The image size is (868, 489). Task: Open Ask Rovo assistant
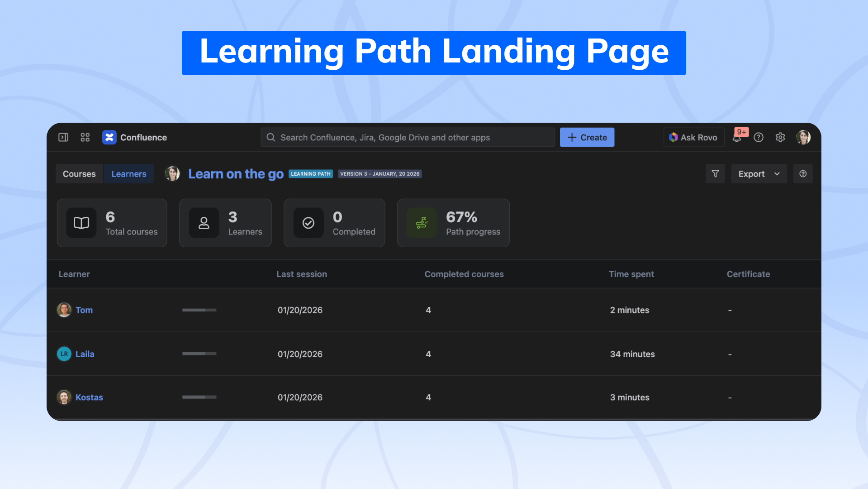click(693, 137)
